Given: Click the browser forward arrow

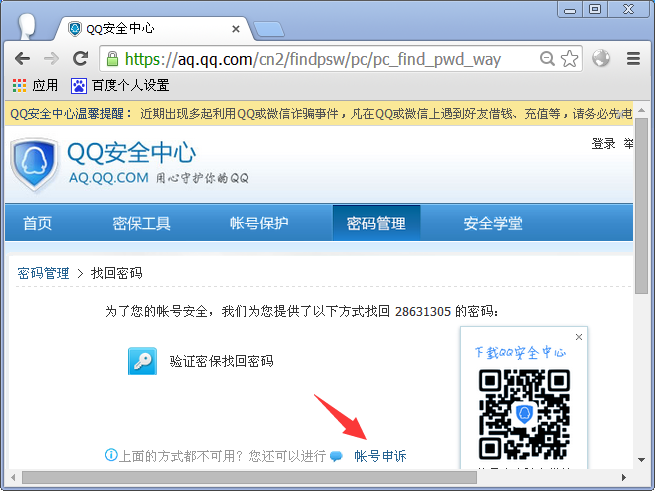Looking at the screenshot, I should pyautogui.click(x=51, y=59).
